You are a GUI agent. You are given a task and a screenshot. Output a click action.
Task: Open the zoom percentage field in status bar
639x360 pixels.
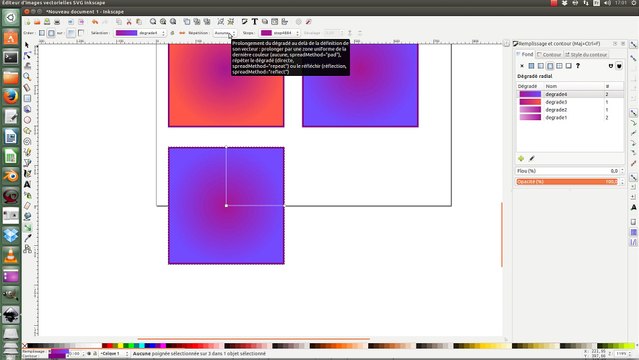coord(621,354)
